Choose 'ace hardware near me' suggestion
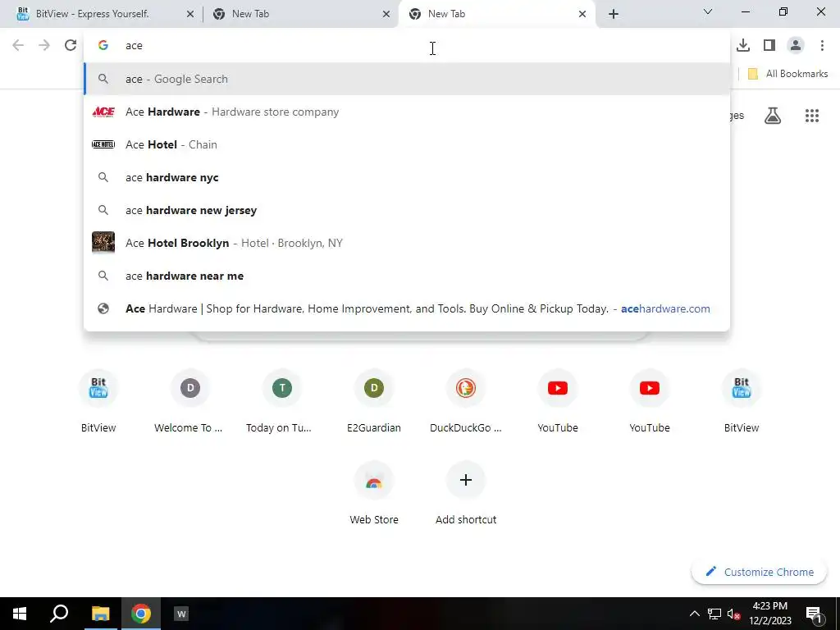The image size is (840, 630). (407, 276)
